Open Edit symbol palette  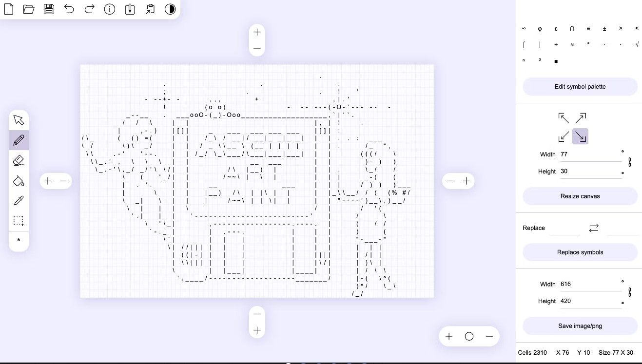point(580,86)
